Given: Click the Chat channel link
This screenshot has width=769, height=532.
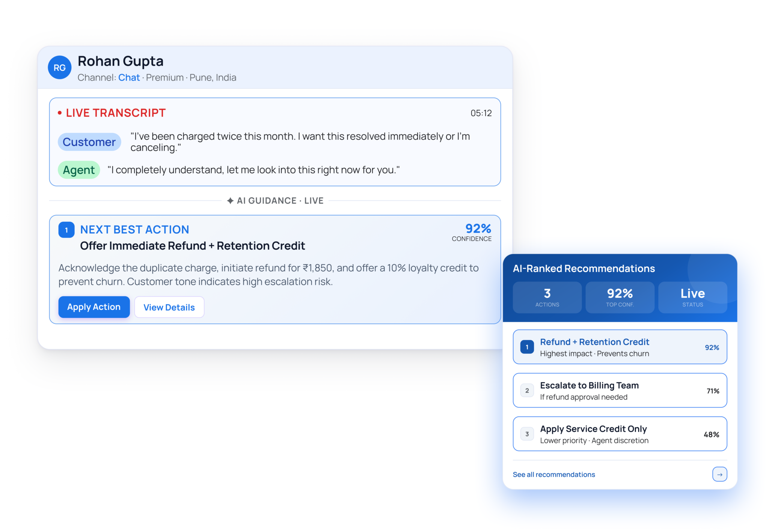Looking at the screenshot, I should pyautogui.click(x=129, y=78).
